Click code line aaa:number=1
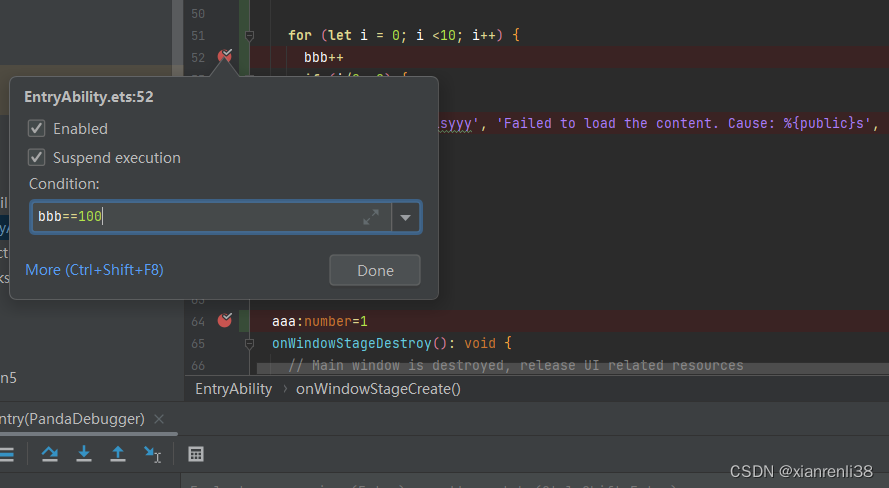 [320, 321]
